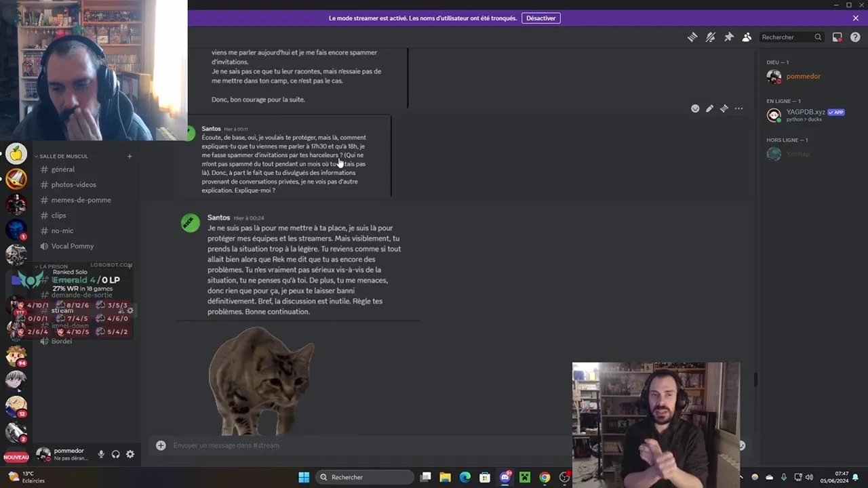This screenshot has height=488, width=868.
Task: Click the plus attach button in message bar
Action: [161, 445]
